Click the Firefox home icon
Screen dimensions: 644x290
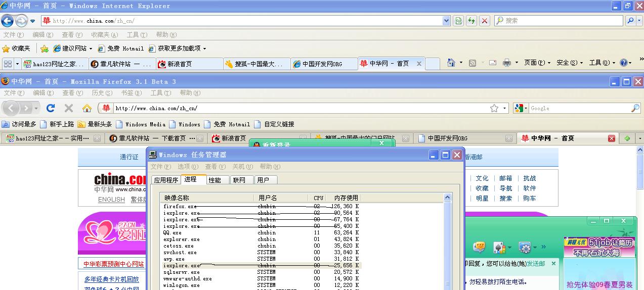(x=87, y=108)
